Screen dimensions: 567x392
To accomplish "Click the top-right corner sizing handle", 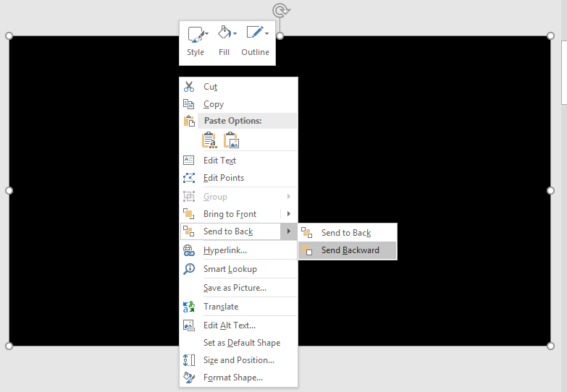I will coord(550,35).
